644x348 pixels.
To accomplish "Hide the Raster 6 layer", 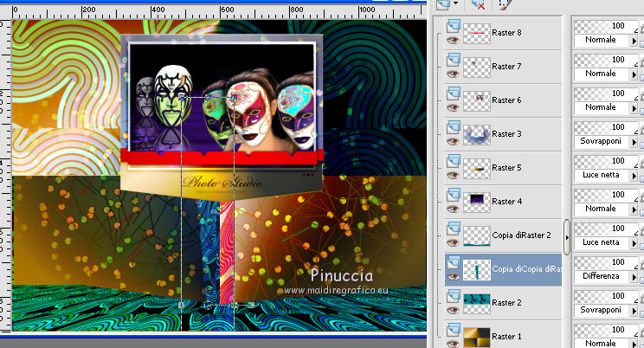I will 453,107.
